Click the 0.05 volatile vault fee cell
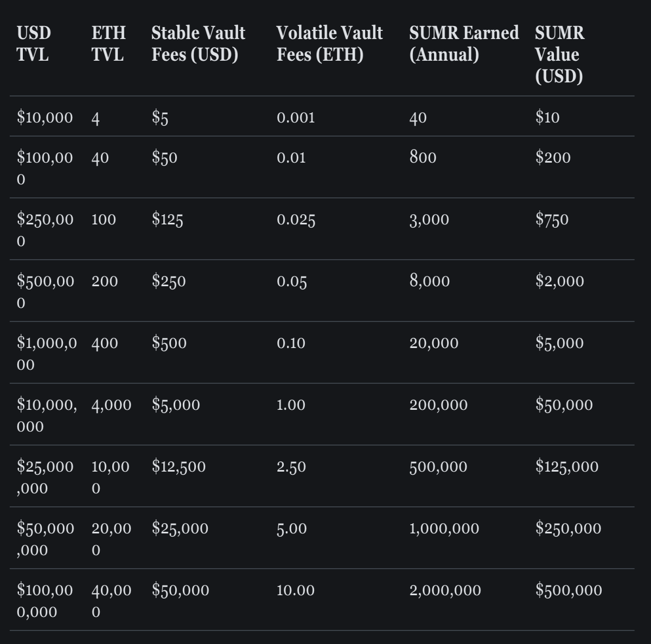 pos(291,281)
